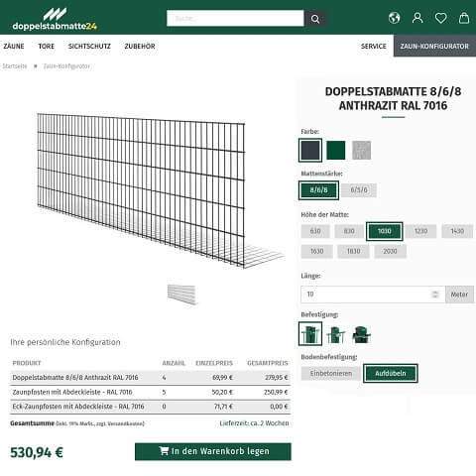
Task: Choose Einbetonieren ground fastening
Action: click(x=331, y=374)
